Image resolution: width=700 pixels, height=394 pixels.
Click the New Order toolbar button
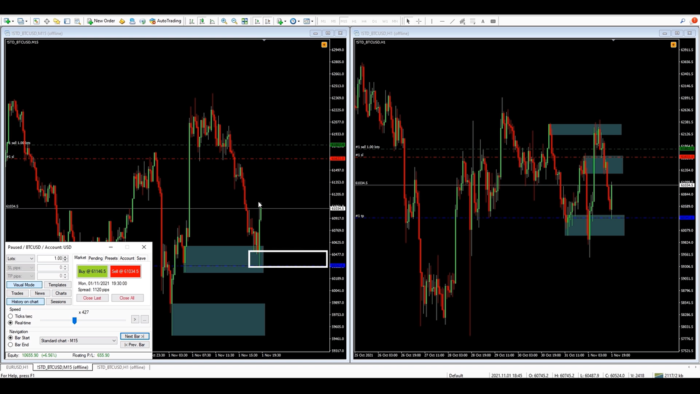[101, 21]
